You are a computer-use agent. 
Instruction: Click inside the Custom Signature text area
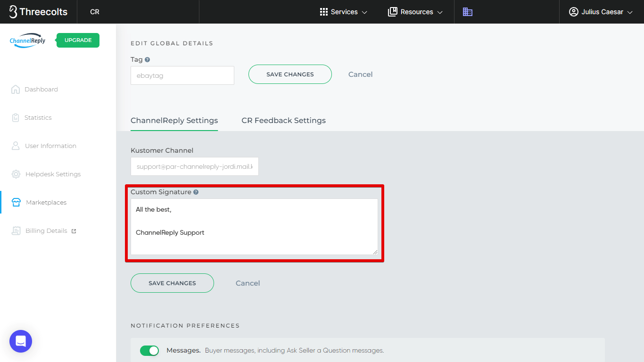(x=254, y=227)
